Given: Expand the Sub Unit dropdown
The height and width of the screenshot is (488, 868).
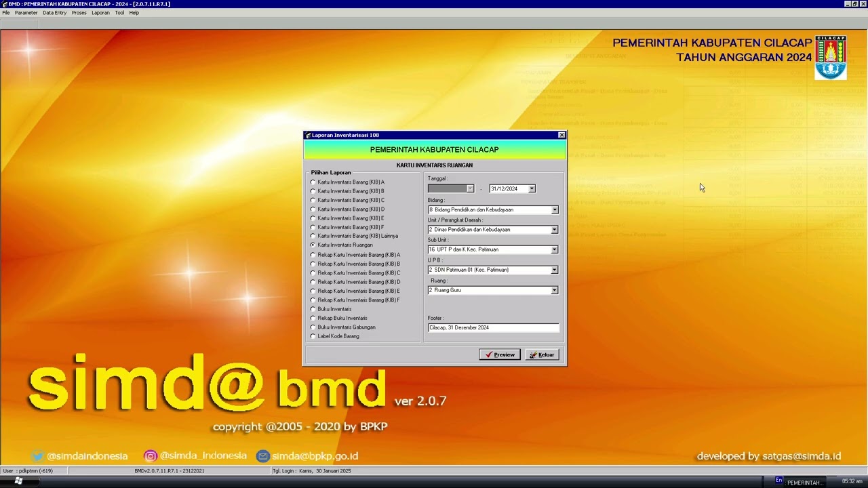Looking at the screenshot, I should [555, 249].
